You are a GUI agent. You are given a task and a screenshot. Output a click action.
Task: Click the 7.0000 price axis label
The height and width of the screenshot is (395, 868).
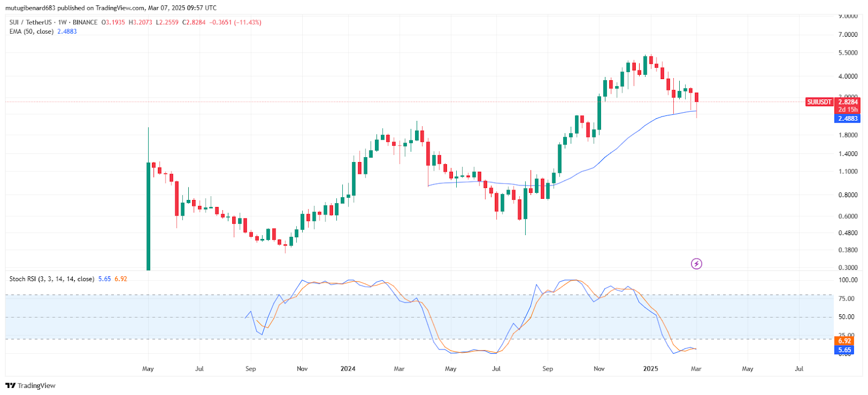[x=848, y=35]
